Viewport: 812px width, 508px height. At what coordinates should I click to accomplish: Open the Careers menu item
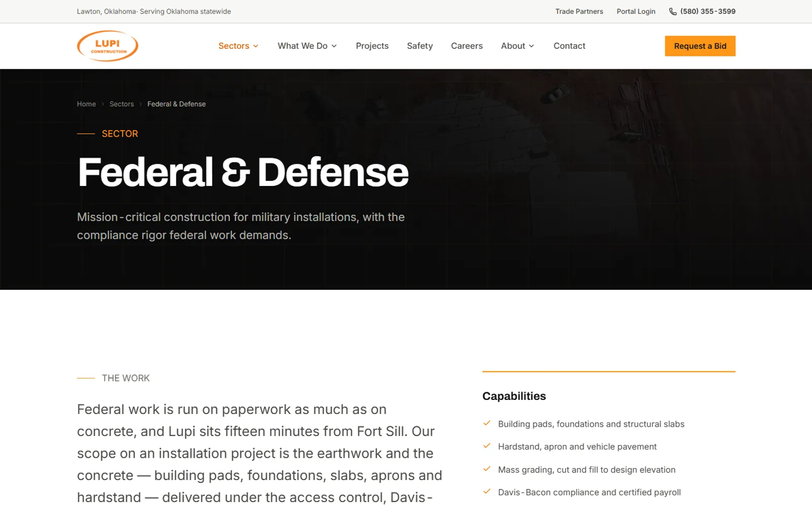coord(467,46)
